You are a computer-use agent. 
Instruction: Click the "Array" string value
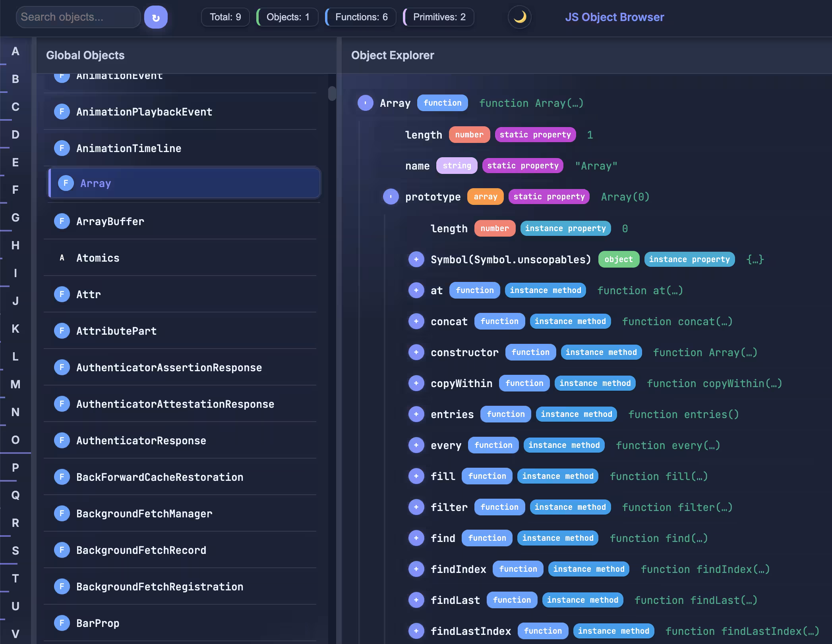click(x=596, y=166)
